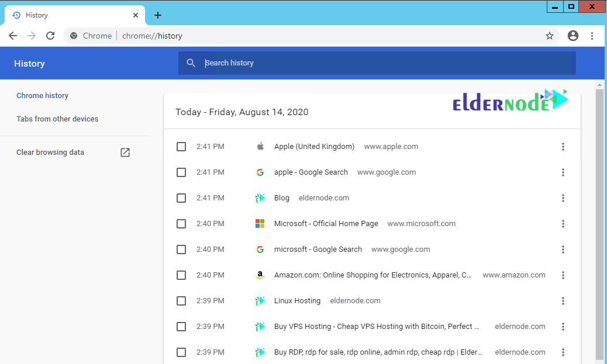
Task: Open the Blog history link
Action: tap(282, 198)
